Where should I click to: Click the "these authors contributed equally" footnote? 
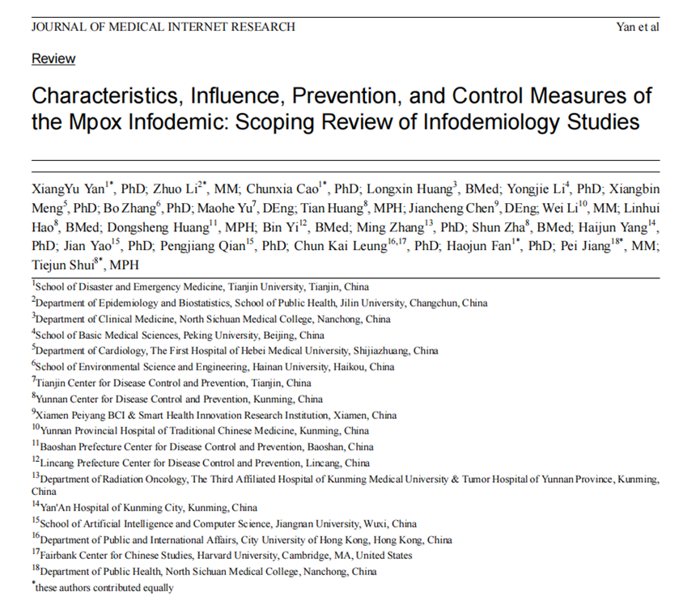click(105, 587)
